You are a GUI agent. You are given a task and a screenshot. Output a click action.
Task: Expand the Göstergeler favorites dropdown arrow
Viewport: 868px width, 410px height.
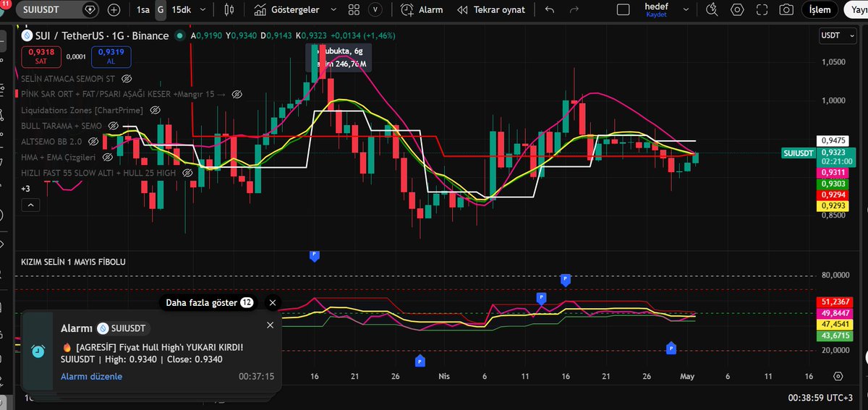point(333,10)
